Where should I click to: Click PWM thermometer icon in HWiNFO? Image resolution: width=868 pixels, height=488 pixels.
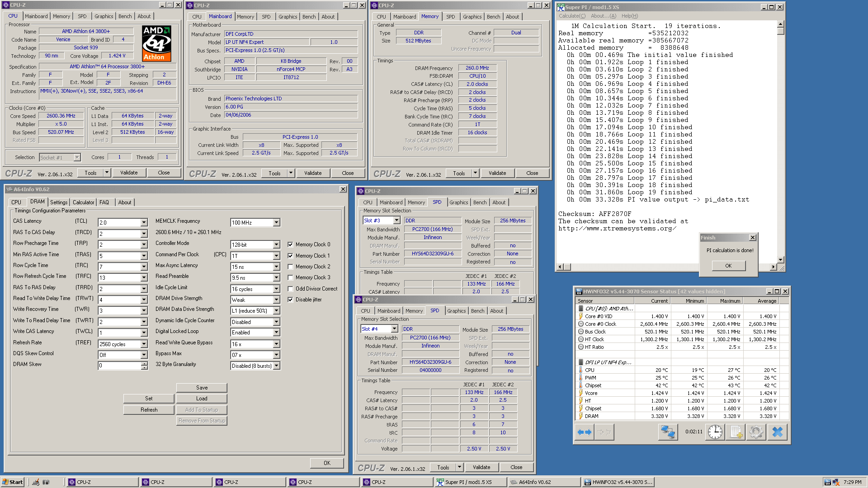click(x=581, y=378)
